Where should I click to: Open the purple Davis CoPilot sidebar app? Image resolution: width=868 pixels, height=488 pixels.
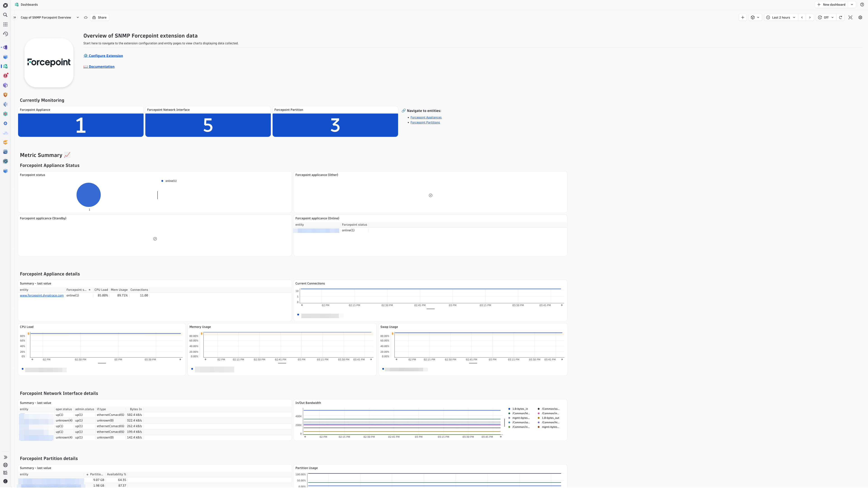click(x=5, y=47)
